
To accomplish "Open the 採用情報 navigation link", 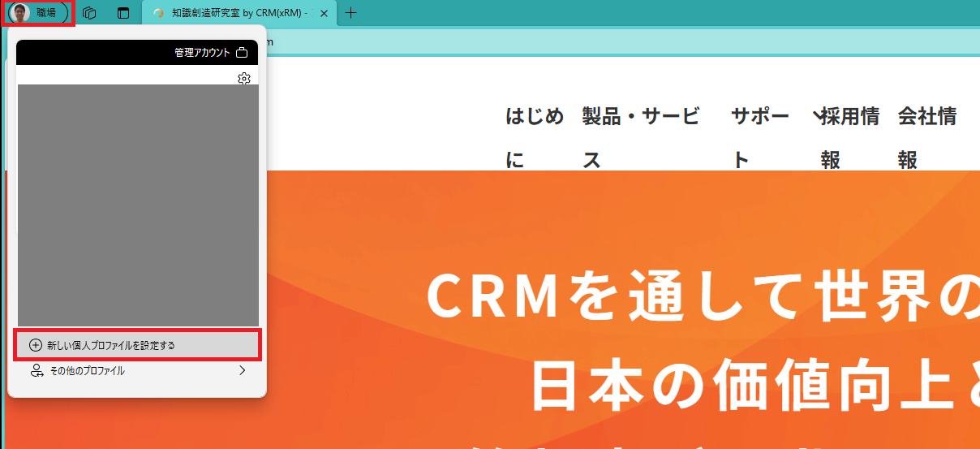I will click(x=850, y=139).
